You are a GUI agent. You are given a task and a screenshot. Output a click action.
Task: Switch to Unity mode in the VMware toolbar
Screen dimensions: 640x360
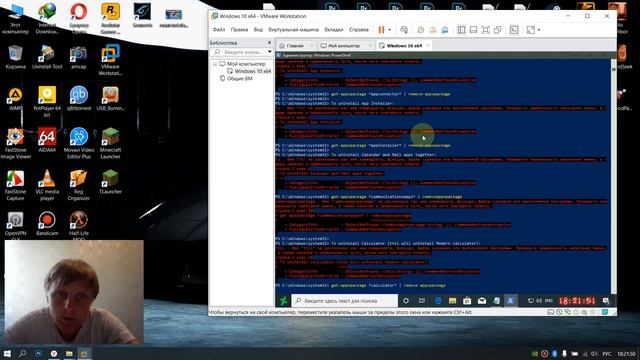coord(498,30)
